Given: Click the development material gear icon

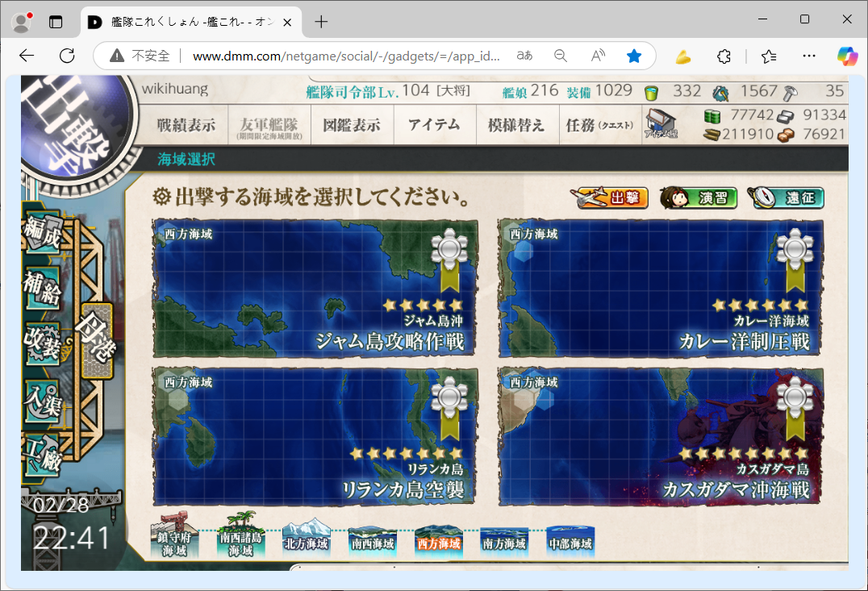Looking at the screenshot, I should tap(720, 93).
